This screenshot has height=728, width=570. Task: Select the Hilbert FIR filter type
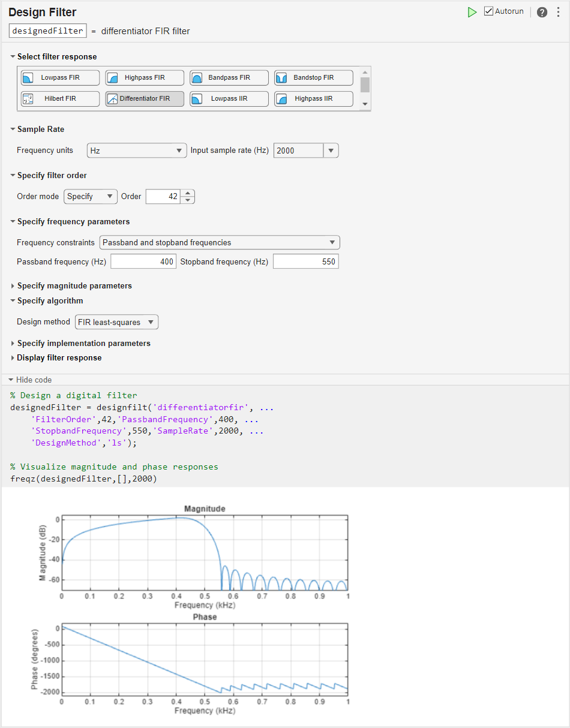[59, 98]
